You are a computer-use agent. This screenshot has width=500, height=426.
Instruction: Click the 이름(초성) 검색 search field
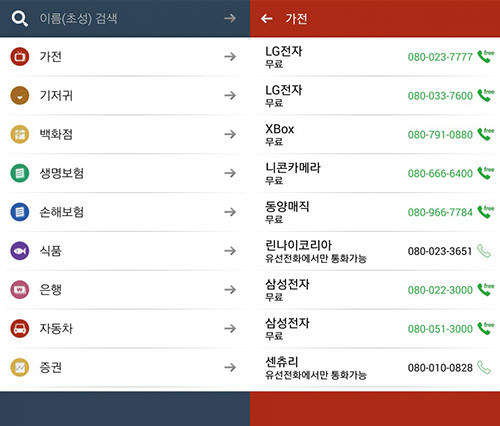pos(127,18)
